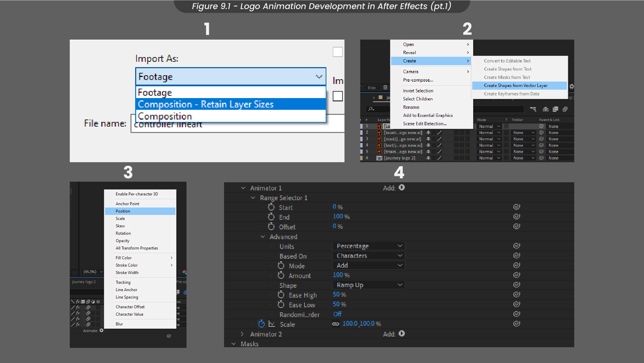Expand the Range Selector 1 section

pos(249,198)
